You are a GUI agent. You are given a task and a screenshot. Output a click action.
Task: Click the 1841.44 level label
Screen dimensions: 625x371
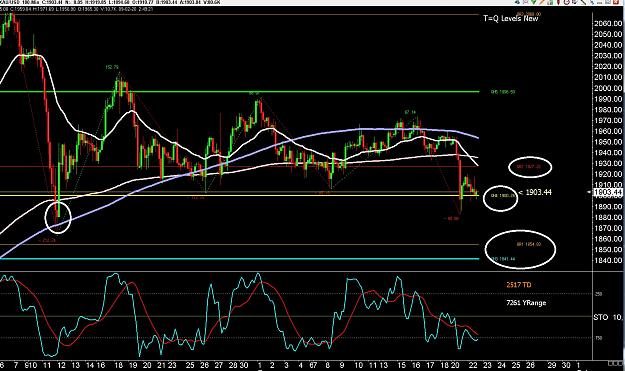pyautogui.click(x=503, y=259)
